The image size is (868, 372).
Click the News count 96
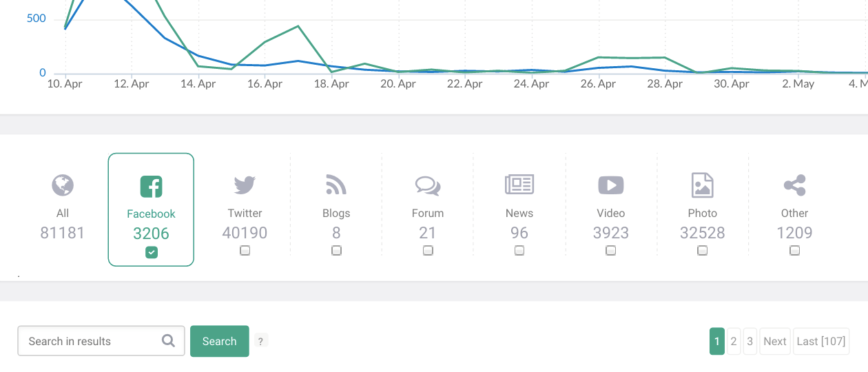tap(519, 233)
